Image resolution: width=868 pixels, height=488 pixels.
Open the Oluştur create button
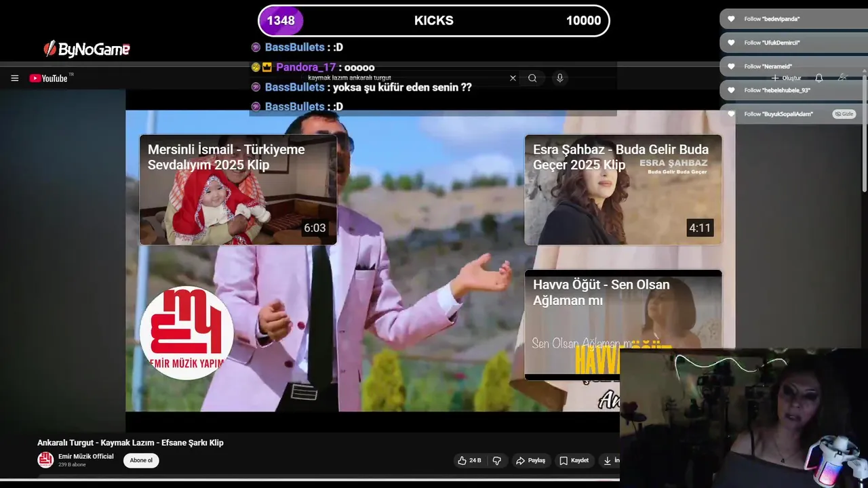coord(786,78)
